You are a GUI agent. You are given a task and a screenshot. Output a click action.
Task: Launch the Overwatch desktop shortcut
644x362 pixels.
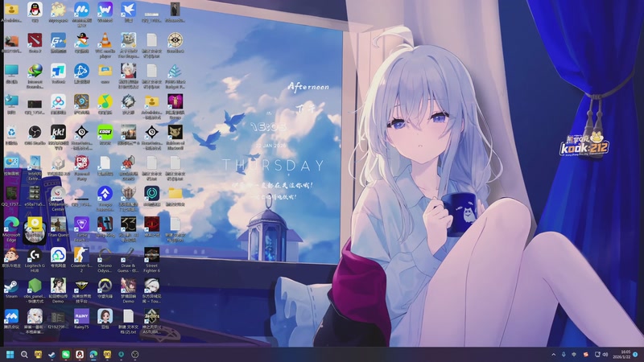pyautogui.click(x=105, y=286)
